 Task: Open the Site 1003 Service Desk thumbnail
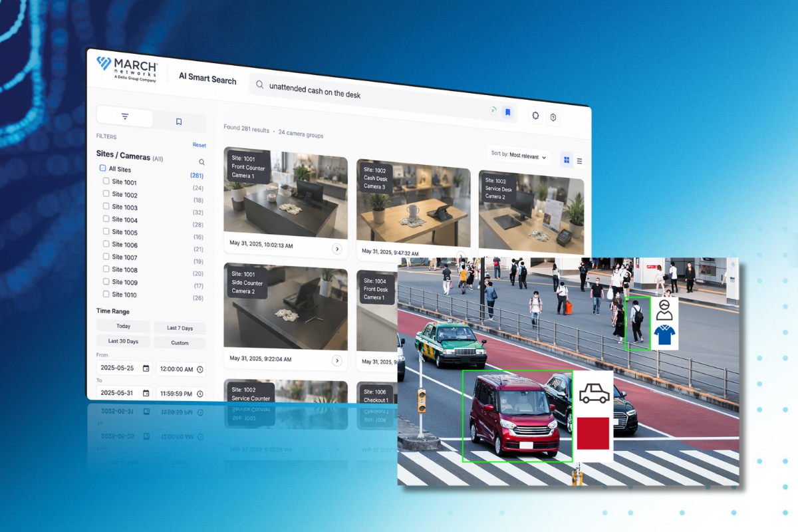coord(531,212)
